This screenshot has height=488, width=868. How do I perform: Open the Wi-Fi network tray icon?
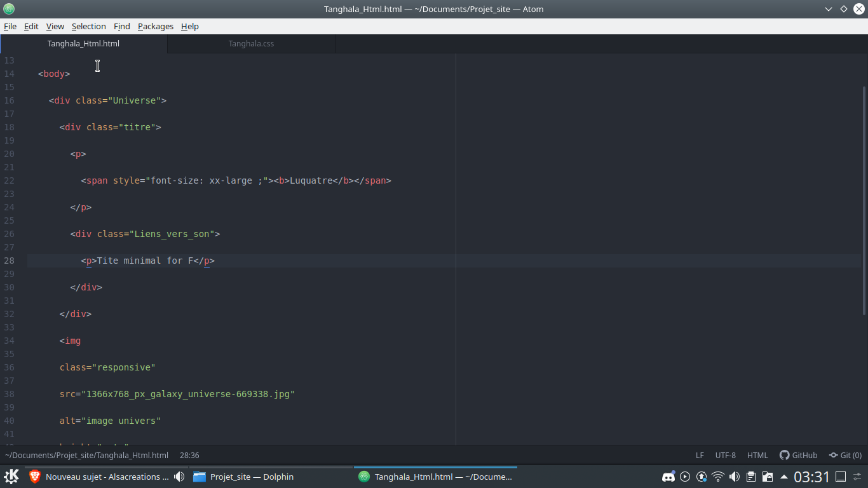[718, 477]
